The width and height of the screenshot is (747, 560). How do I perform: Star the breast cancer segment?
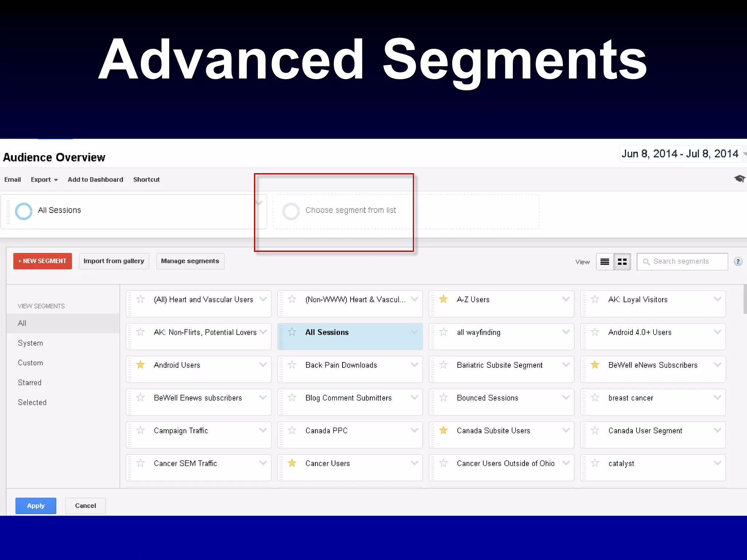(595, 398)
